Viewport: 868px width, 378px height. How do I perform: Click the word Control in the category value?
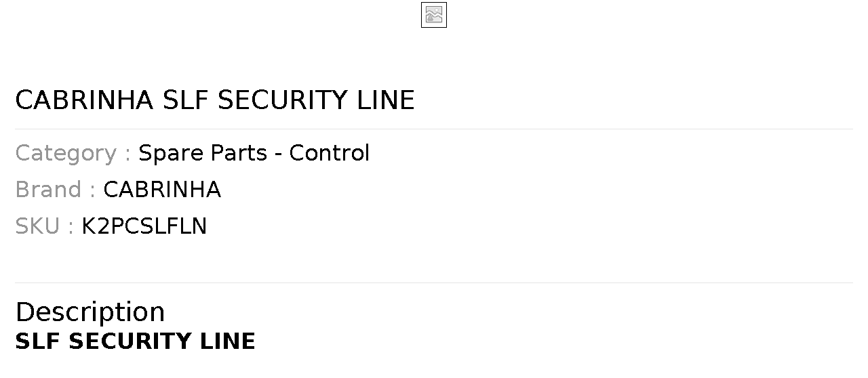coord(330,153)
